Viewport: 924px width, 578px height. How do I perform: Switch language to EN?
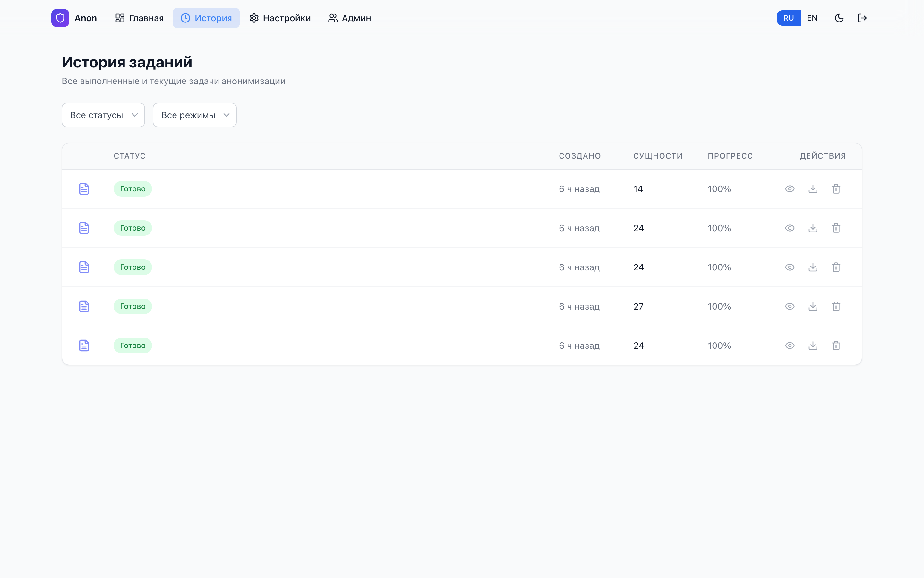[x=812, y=18]
